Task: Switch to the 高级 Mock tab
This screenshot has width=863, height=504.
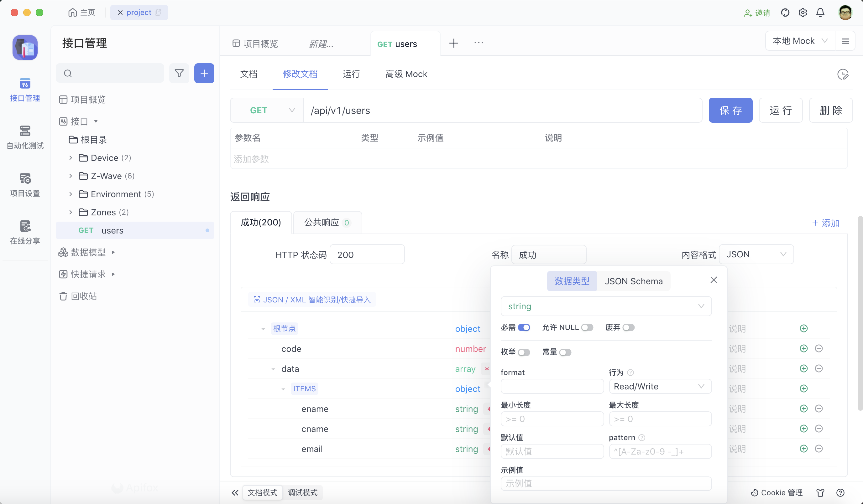Action: coord(406,74)
